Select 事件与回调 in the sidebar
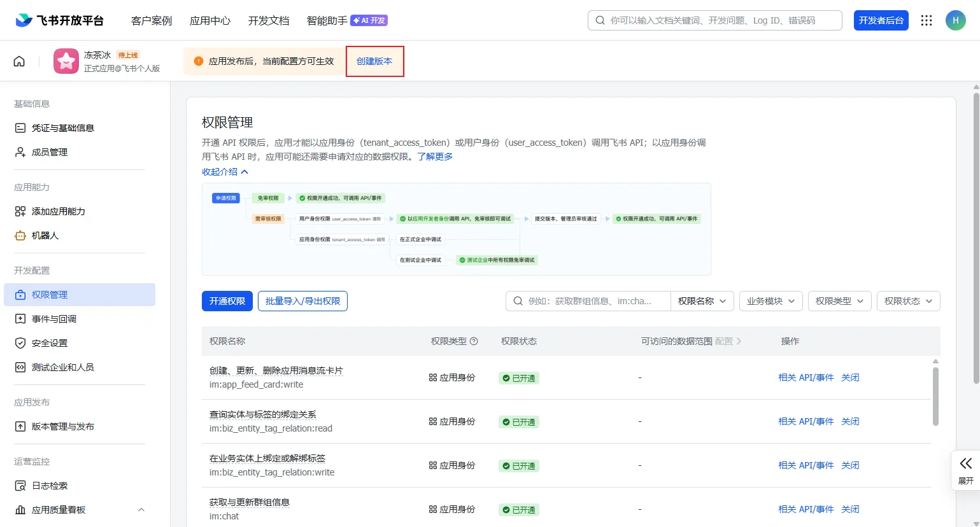Viewport: 980px width, 527px height. (x=54, y=319)
